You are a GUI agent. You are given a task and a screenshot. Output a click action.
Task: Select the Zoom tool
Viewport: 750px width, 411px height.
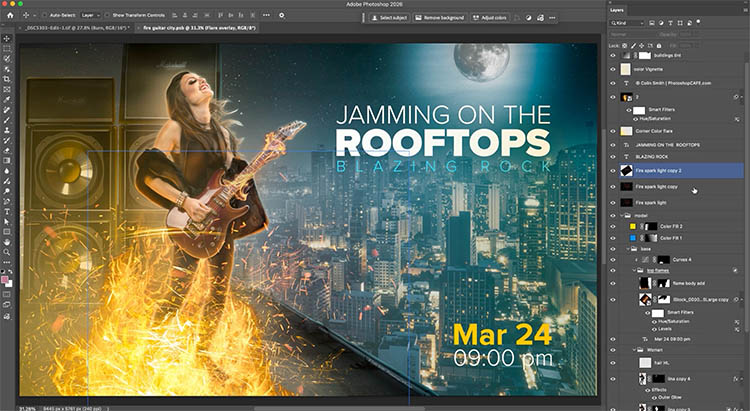tap(7, 252)
